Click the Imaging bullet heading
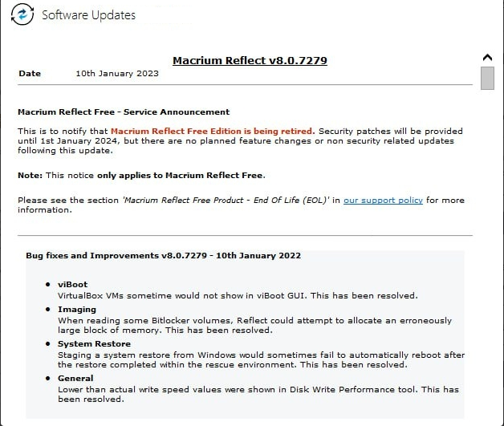The height and width of the screenshot is (426, 504). click(x=77, y=310)
